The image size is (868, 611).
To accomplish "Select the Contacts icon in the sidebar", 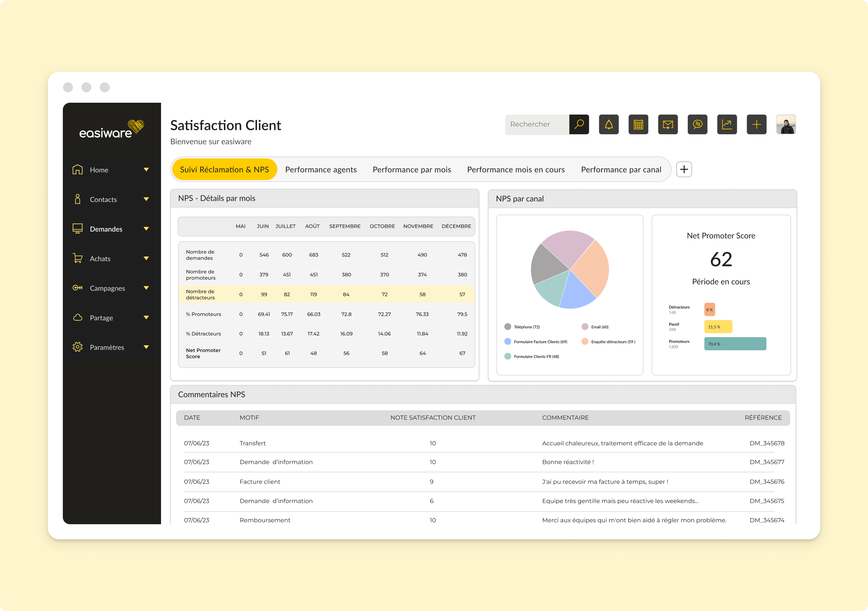I will click(x=78, y=199).
